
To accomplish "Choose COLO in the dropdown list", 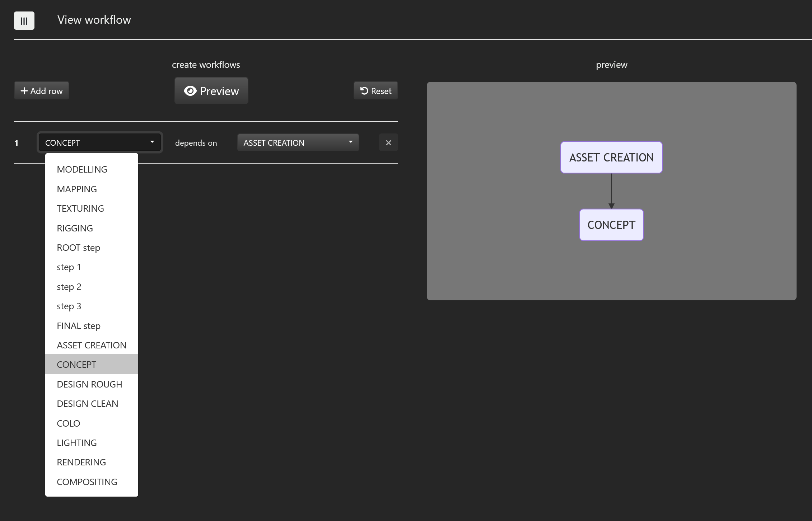I will (68, 423).
